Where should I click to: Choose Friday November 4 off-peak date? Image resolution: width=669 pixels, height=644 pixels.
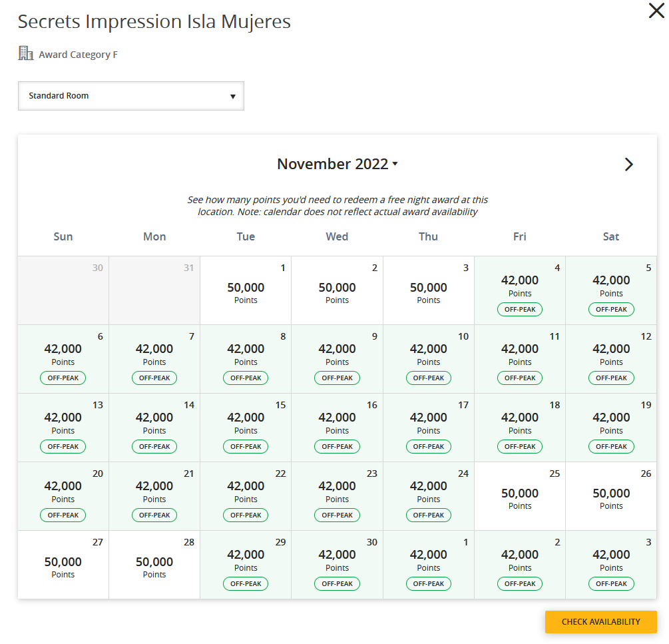point(520,290)
